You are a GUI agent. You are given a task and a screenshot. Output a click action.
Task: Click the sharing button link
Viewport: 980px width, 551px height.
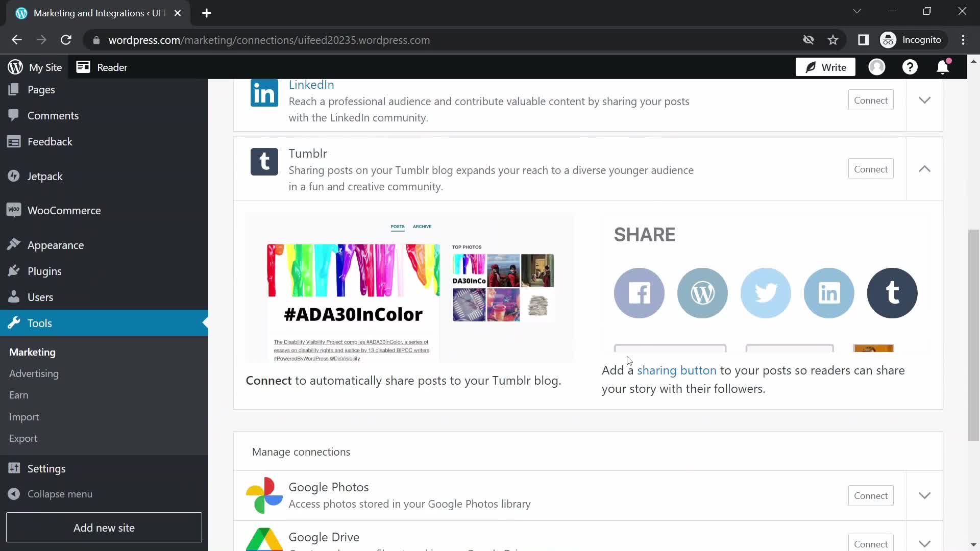(x=676, y=370)
